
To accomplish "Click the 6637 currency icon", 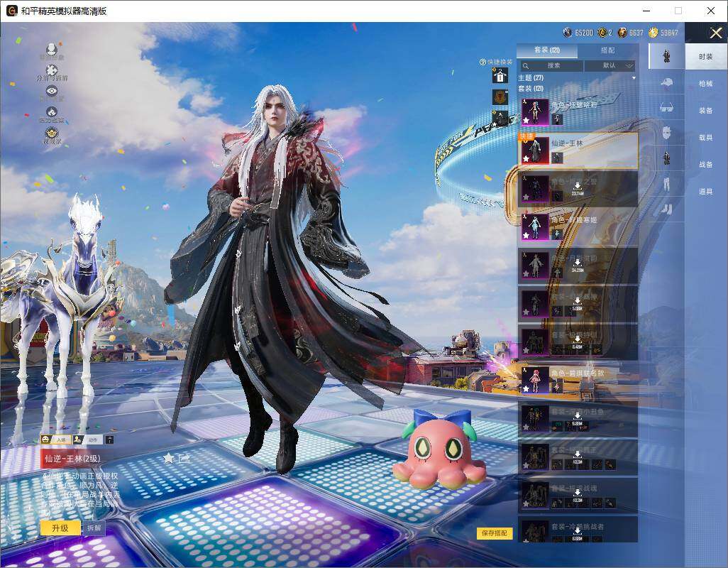I will tap(622, 33).
